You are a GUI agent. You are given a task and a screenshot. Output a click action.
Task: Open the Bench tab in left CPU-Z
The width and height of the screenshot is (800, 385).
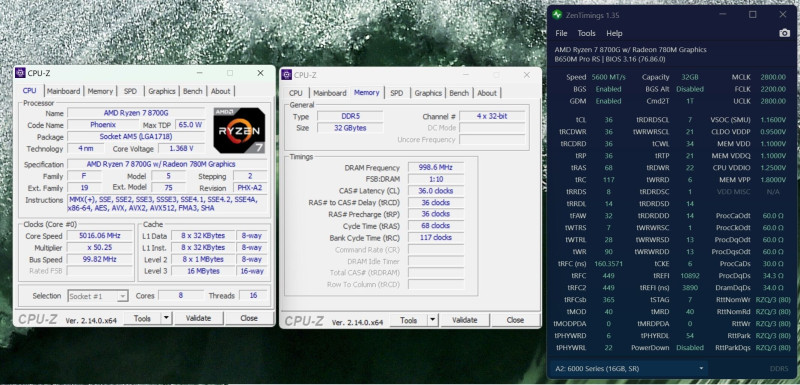pos(193,91)
